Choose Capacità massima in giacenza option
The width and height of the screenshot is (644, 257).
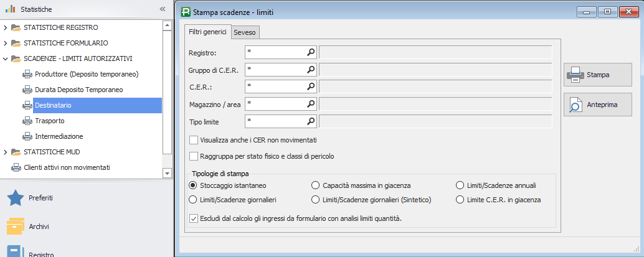316,185
